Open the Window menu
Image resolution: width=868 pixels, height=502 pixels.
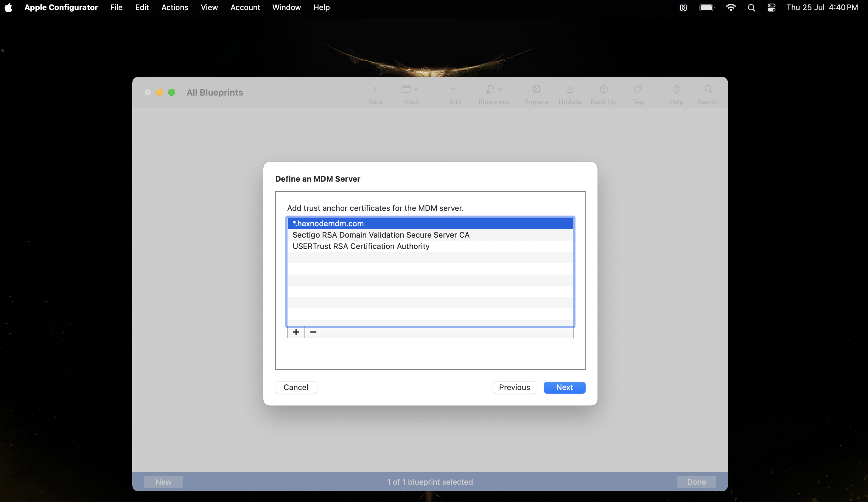[286, 7]
